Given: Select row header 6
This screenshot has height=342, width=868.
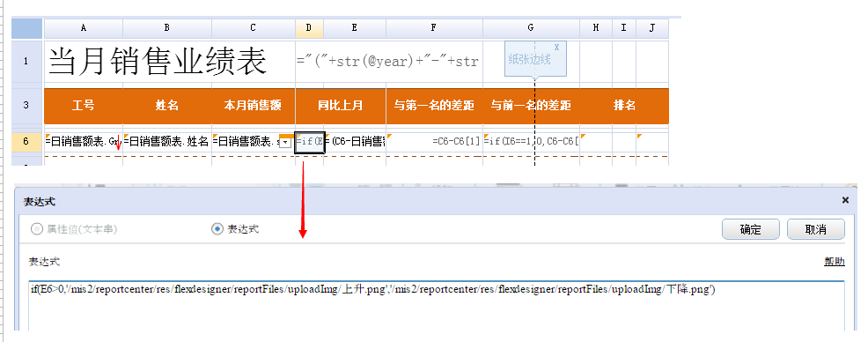Looking at the screenshot, I should coord(26,141).
